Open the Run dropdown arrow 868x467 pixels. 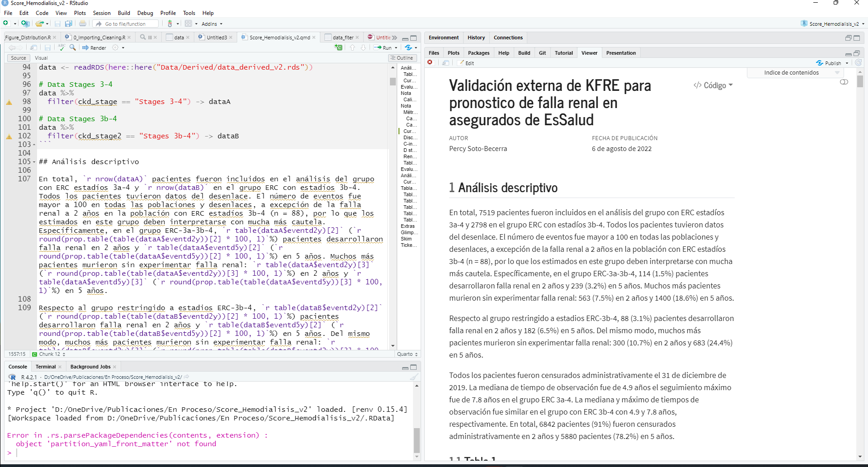[396, 48]
